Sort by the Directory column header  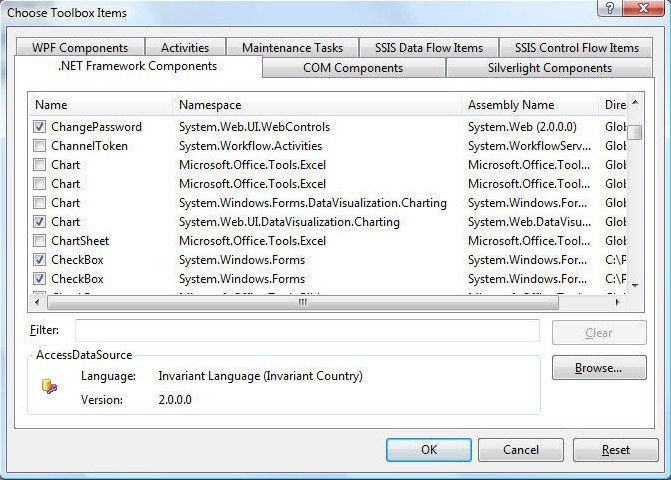pyautogui.click(x=613, y=105)
